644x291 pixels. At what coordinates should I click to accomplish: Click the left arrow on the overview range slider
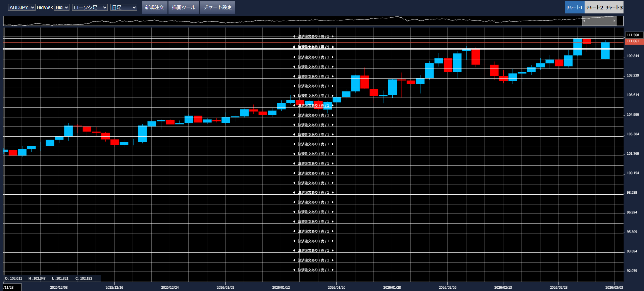tap(584, 21)
